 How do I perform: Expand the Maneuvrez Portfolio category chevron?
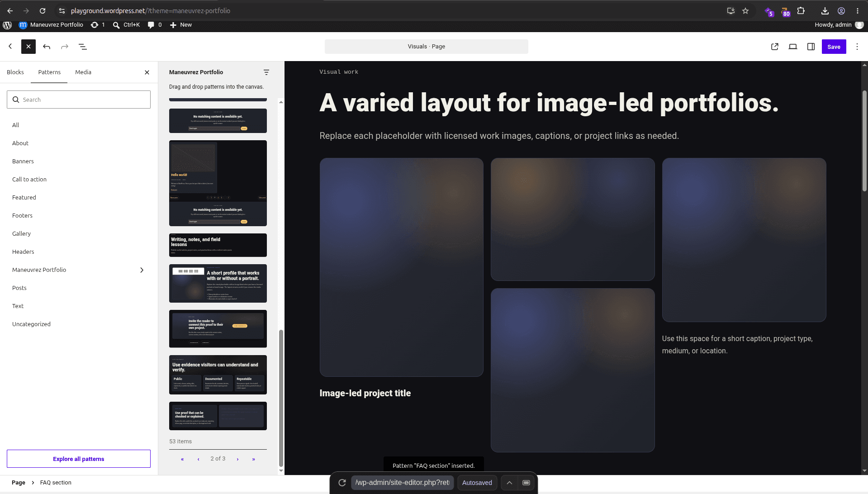point(142,270)
